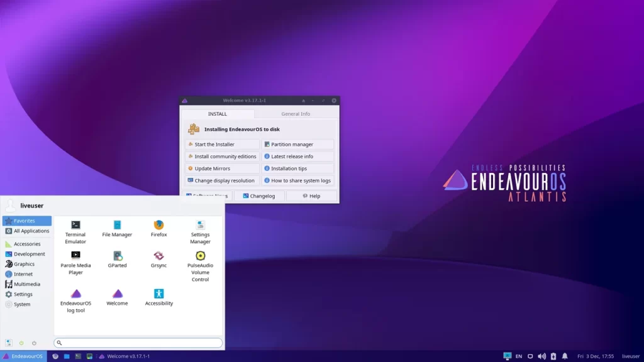Open Firefox from the app menu
Viewport: 644px width, 362px height.
point(158,225)
